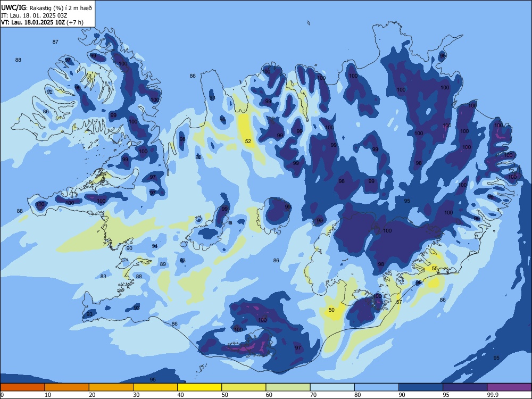
Task: Click the 89 humidity value on the map
Action: (x=163, y=264)
